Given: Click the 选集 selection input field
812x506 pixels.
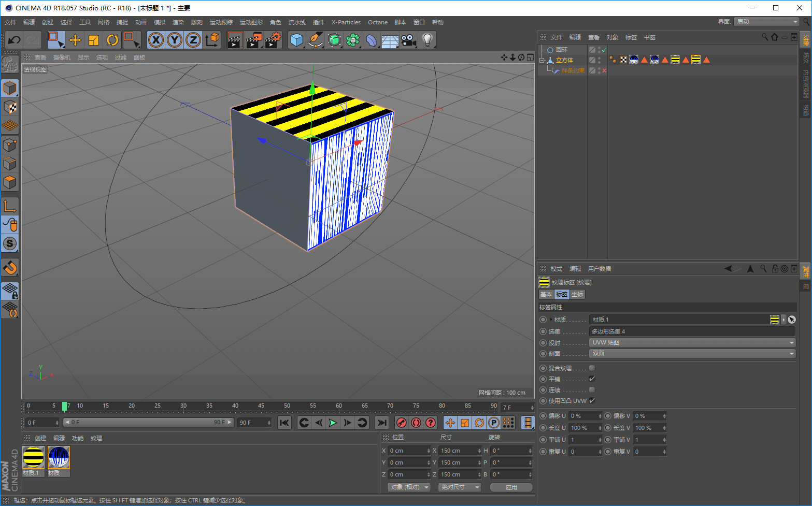Looking at the screenshot, I should pos(692,331).
